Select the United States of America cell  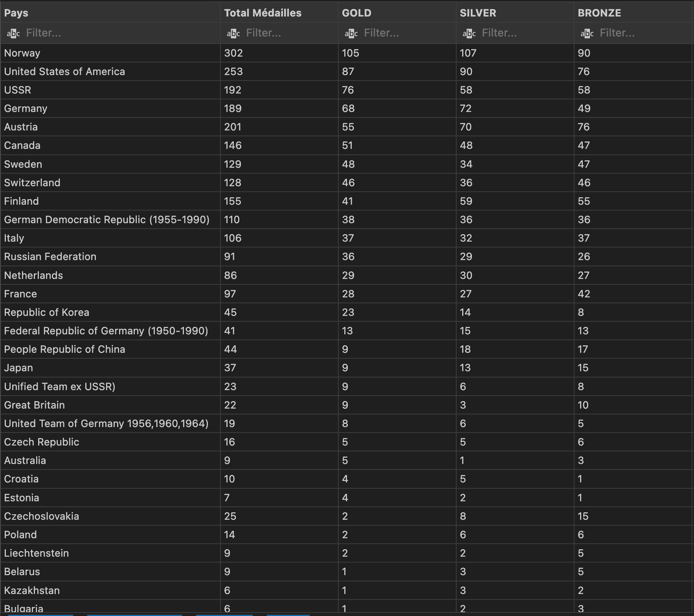[110, 71]
